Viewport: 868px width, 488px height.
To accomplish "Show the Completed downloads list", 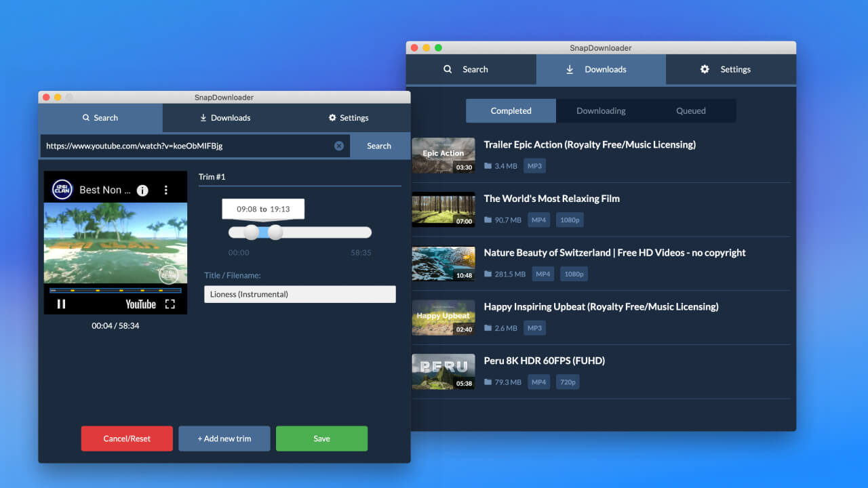I will [x=511, y=110].
